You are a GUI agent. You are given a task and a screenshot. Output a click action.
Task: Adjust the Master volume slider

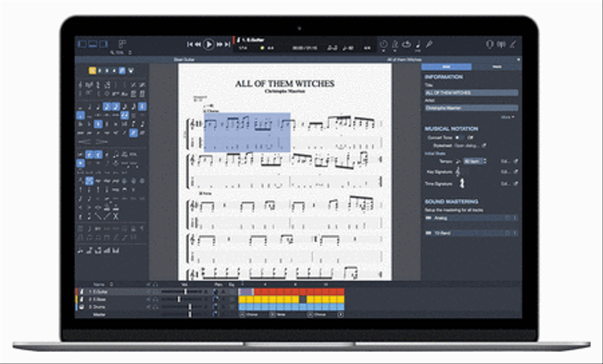[189, 314]
